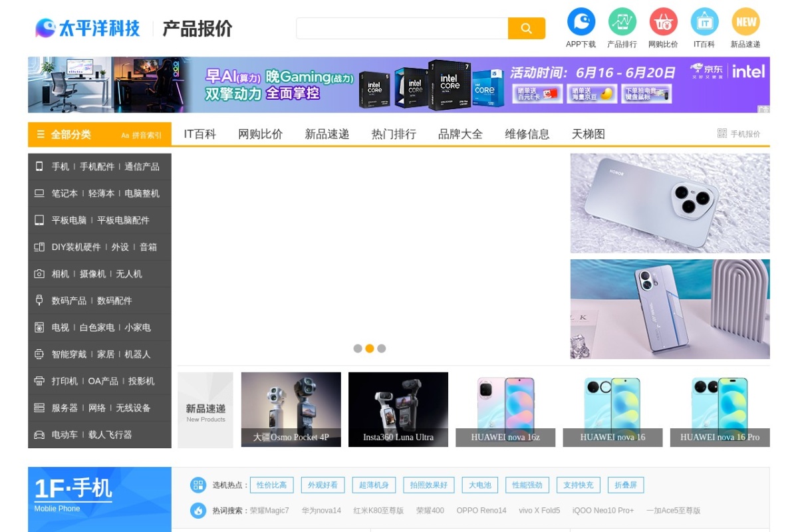798x532 pixels.
Task: Click the DIY装机硬件 category icon
Action: coord(39,247)
